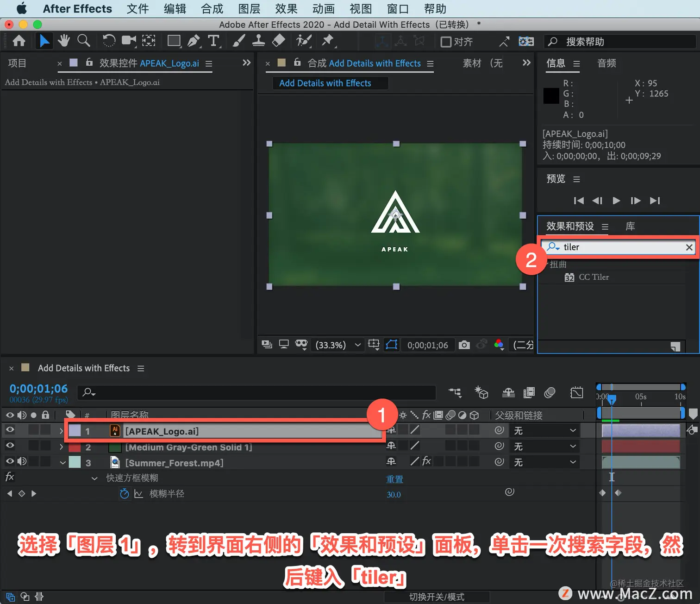700x604 pixels.
Task: Show hidden tabs in project panel group
Action: tap(247, 63)
